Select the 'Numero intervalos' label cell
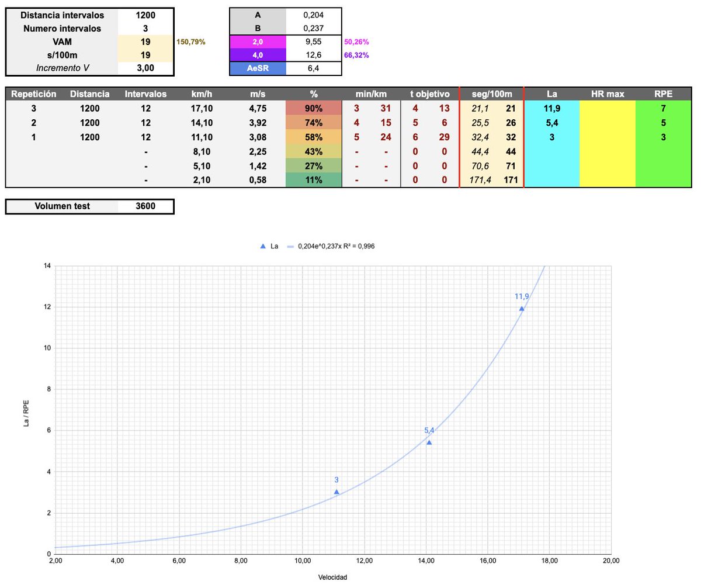This screenshot has height=588, width=701. click(x=62, y=28)
